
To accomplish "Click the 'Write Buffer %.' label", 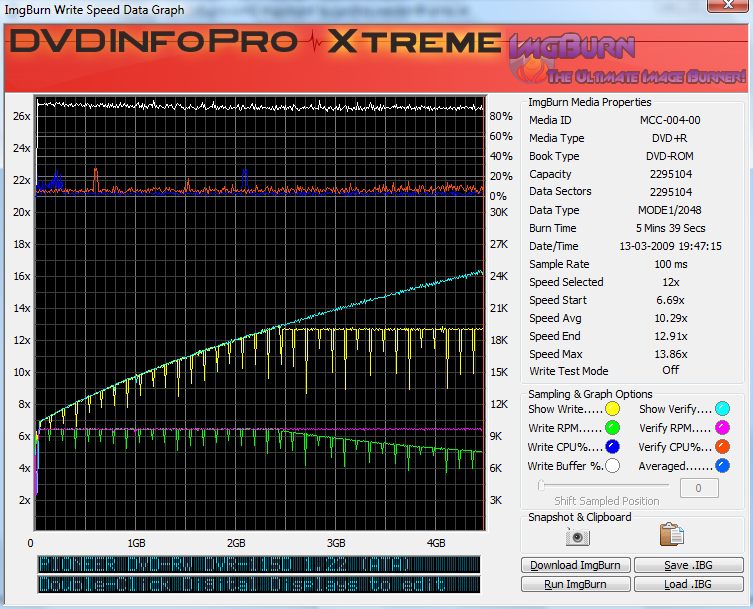I will pyautogui.click(x=566, y=466).
